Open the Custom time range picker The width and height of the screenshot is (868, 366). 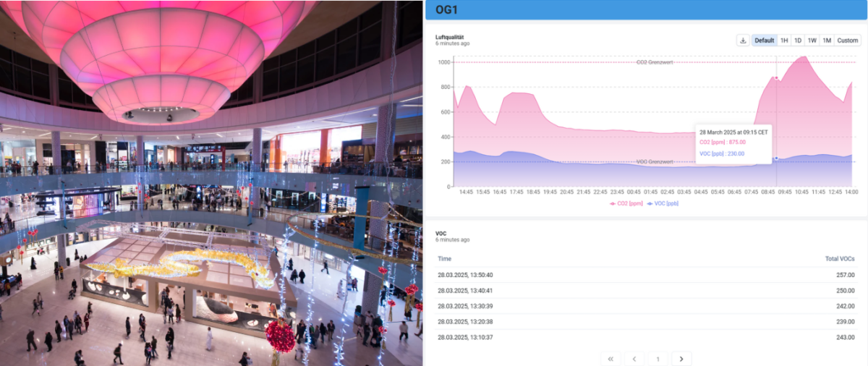pos(848,41)
